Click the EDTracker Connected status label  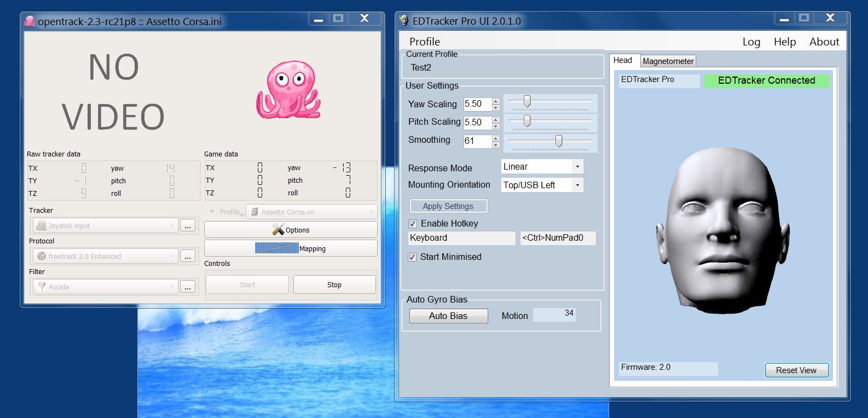coord(766,80)
